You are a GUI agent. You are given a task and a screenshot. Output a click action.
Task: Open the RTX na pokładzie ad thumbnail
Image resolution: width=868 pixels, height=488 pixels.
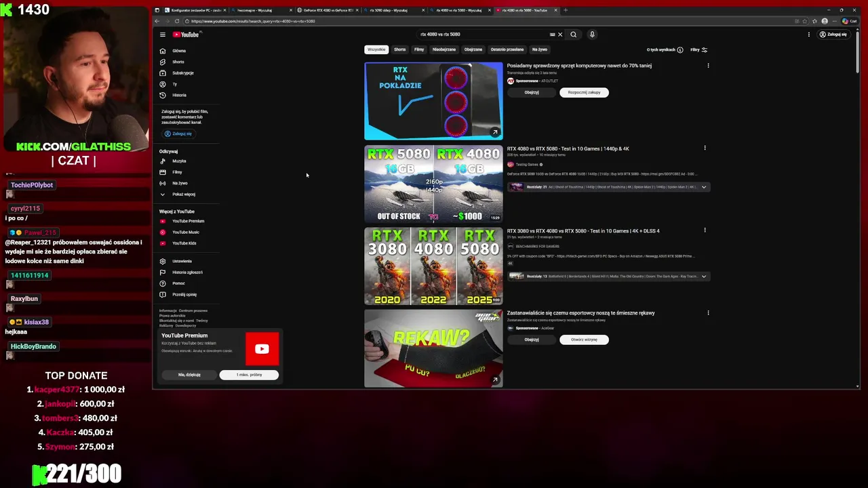[433, 101]
